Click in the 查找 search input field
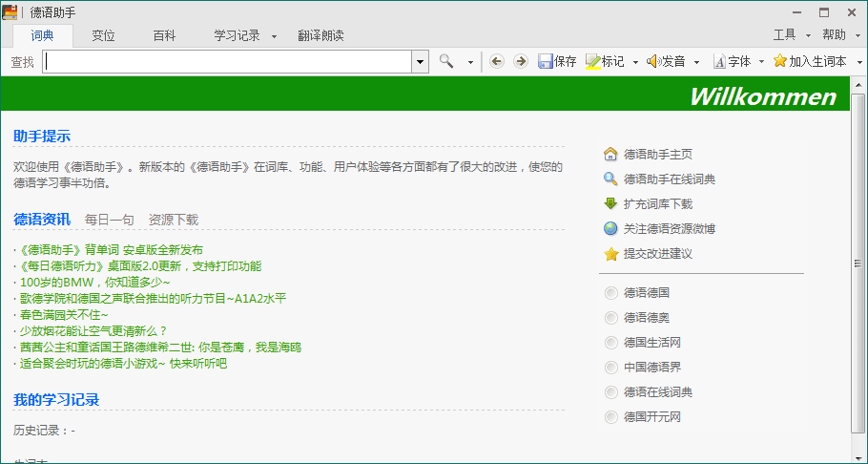 pyautogui.click(x=227, y=61)
